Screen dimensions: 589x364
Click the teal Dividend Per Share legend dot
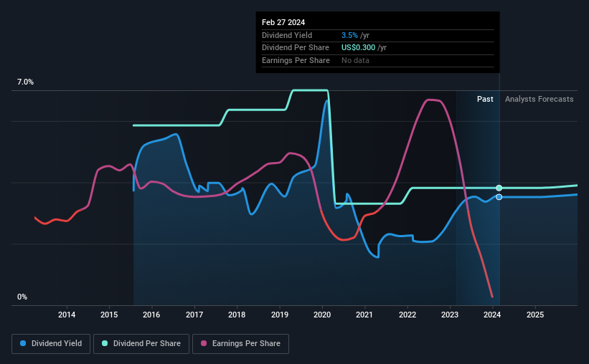(105, 343)
